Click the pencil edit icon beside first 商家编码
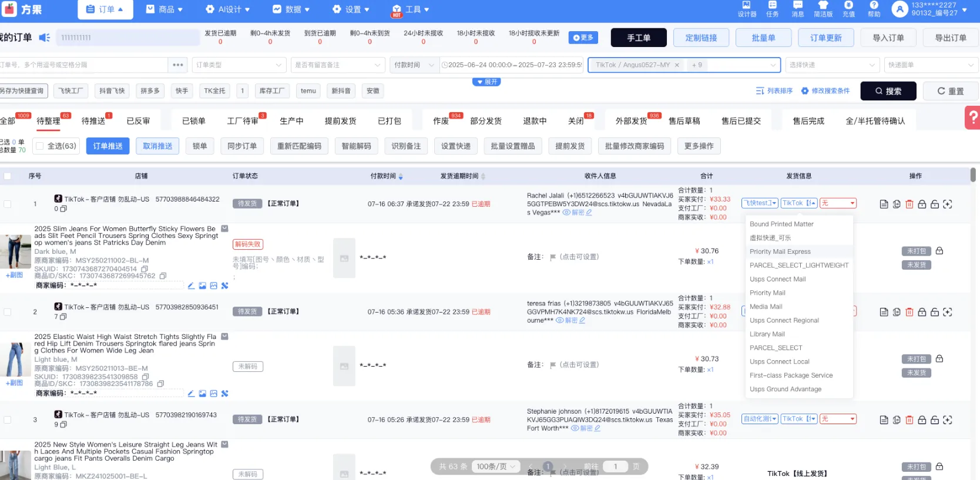 coord(191,286)
